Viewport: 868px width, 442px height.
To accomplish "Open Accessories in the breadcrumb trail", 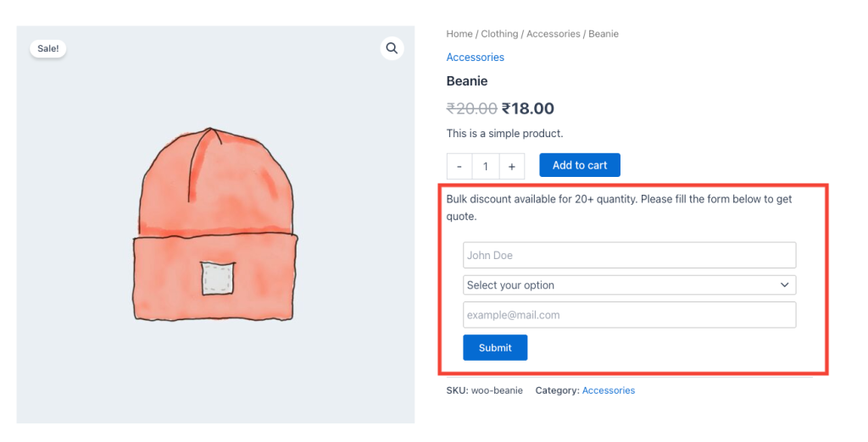I will pos(553,34).
